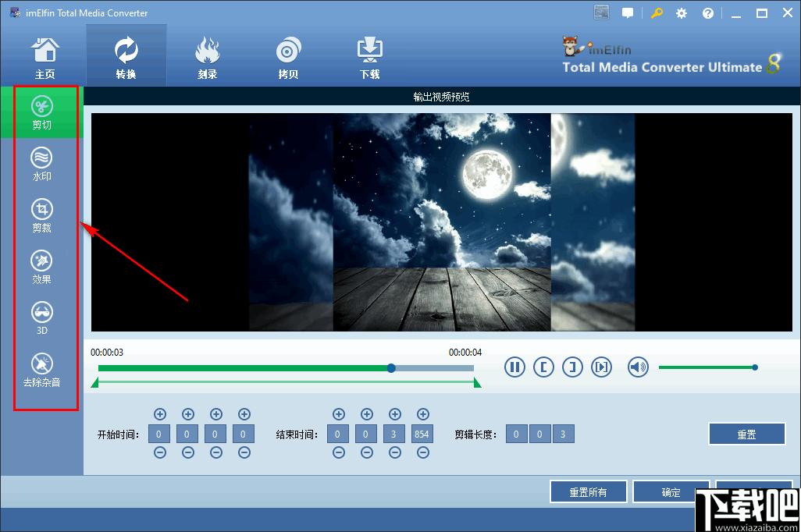
Task: Select the 效果 effects tool
Action: pos(42,267)
